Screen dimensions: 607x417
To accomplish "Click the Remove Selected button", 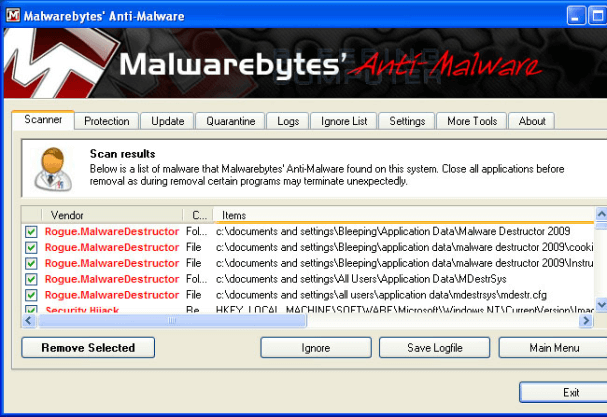I will point(88,348).
